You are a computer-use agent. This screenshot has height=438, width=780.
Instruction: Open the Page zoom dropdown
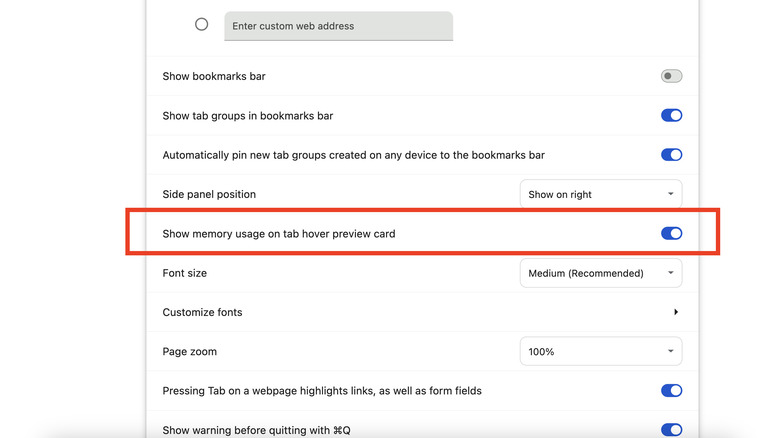(600, 352)
